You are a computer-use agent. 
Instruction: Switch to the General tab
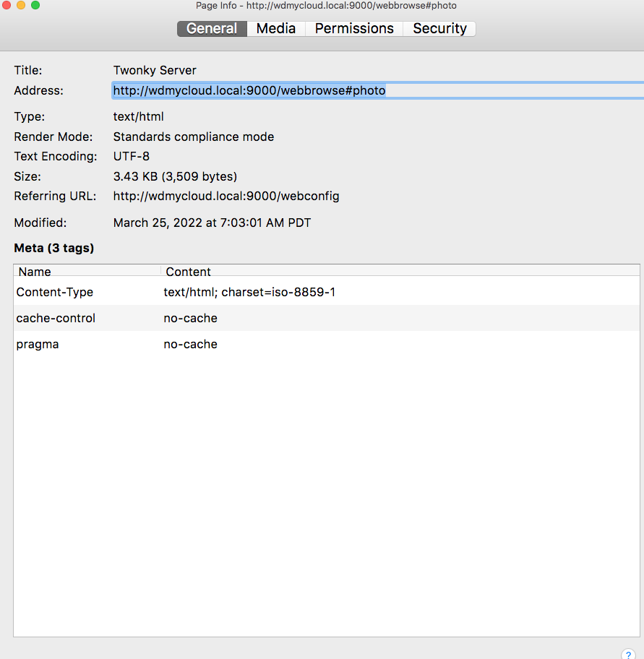coord(212,29)
